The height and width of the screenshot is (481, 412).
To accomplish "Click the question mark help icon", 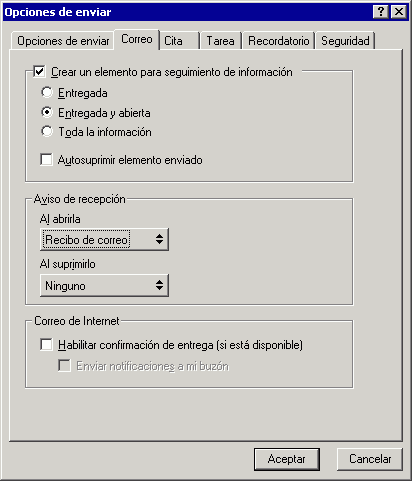I will 380,12.
